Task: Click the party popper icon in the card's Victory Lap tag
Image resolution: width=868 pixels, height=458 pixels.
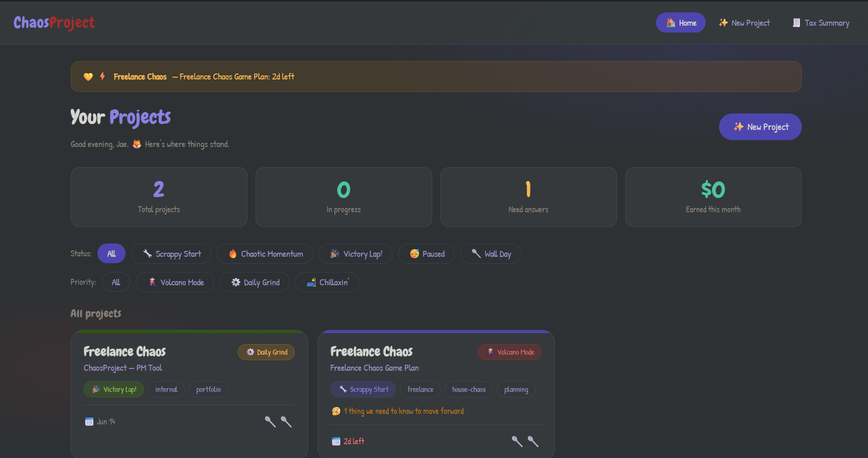Action: (x=96, y=389)
